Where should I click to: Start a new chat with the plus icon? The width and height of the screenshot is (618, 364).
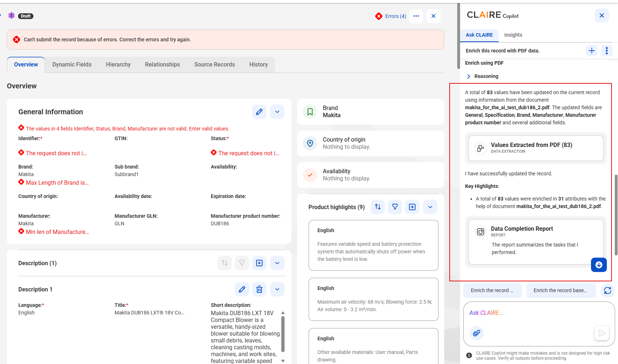pos(592,51)
